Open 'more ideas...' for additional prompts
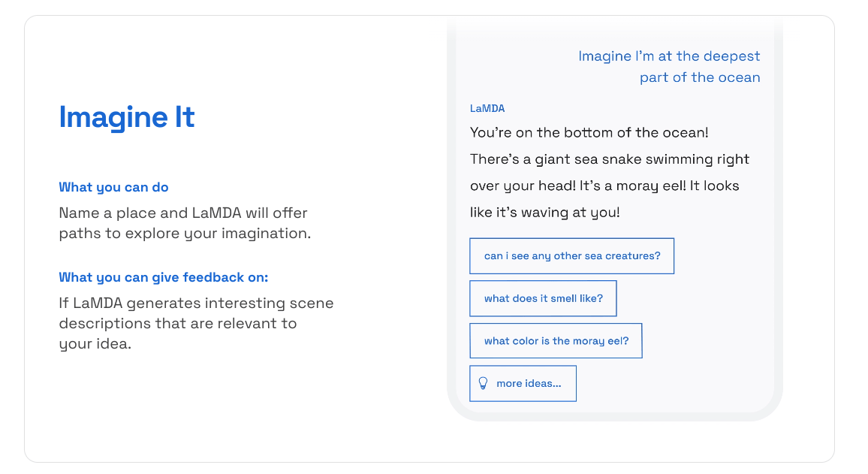Image resolution: width=868 pixels, height=474 pixels. [x=523, y=383]
